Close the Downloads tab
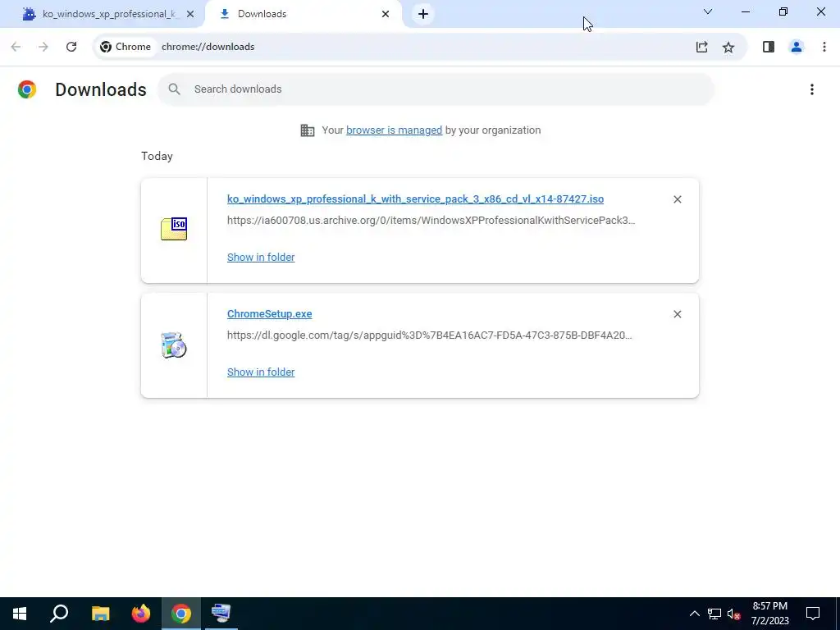840x630 pixels. (x=386, y=14)
